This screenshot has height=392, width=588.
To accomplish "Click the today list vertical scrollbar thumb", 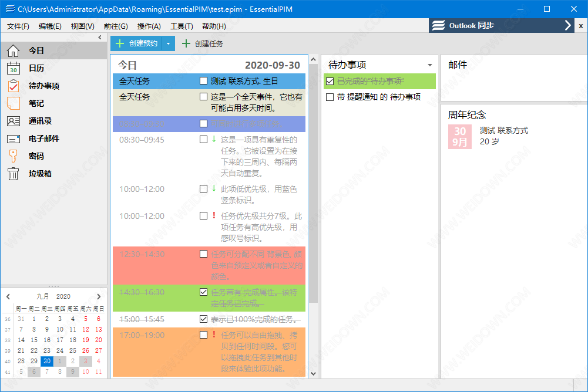I will pos(314,184).
